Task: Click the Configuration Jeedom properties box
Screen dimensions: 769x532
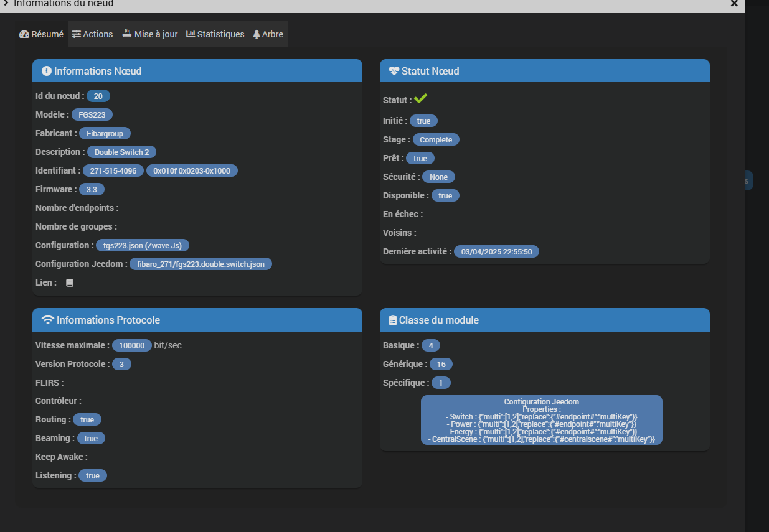Action: tap(541, 420)
